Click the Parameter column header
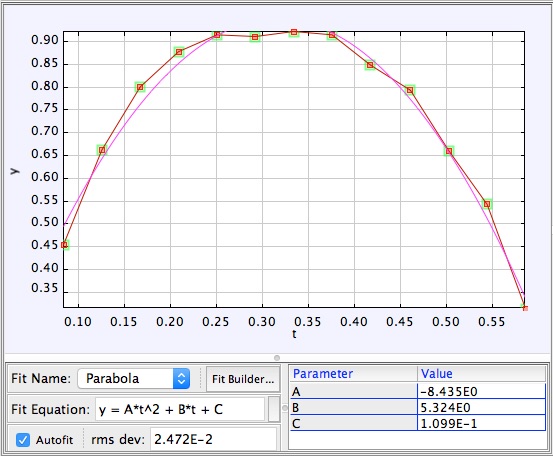 point(353,374)
